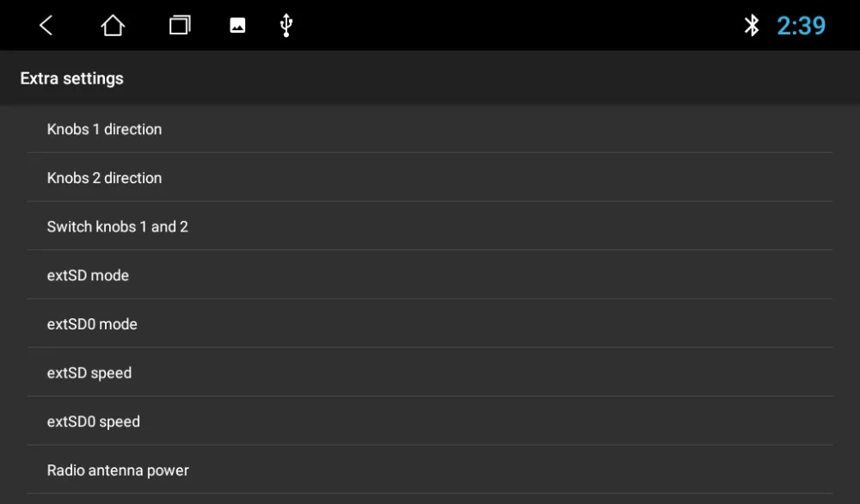Tap the word speed in extSD0 row

coord(120,421)
